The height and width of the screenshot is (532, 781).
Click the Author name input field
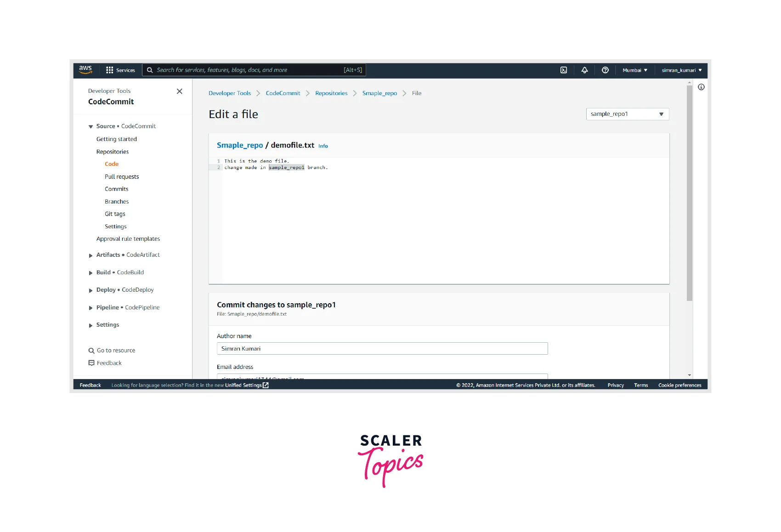(382, 349)
